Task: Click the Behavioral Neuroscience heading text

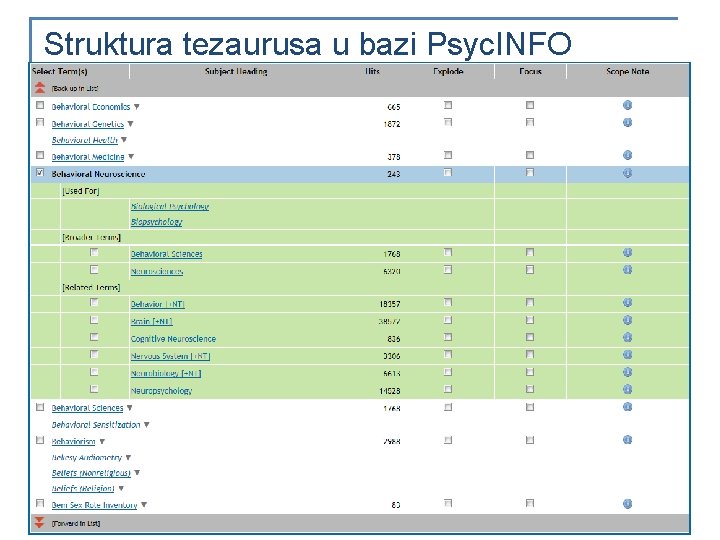Action: [98, 174]
